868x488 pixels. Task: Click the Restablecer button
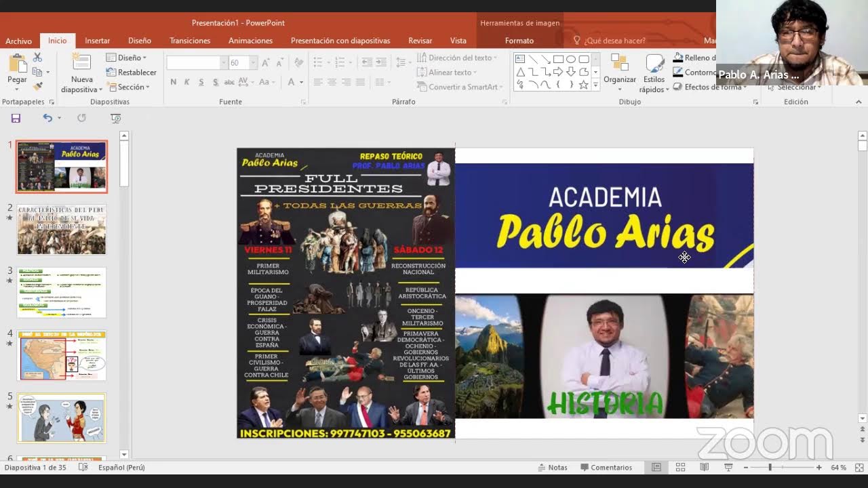click(132, 73)
